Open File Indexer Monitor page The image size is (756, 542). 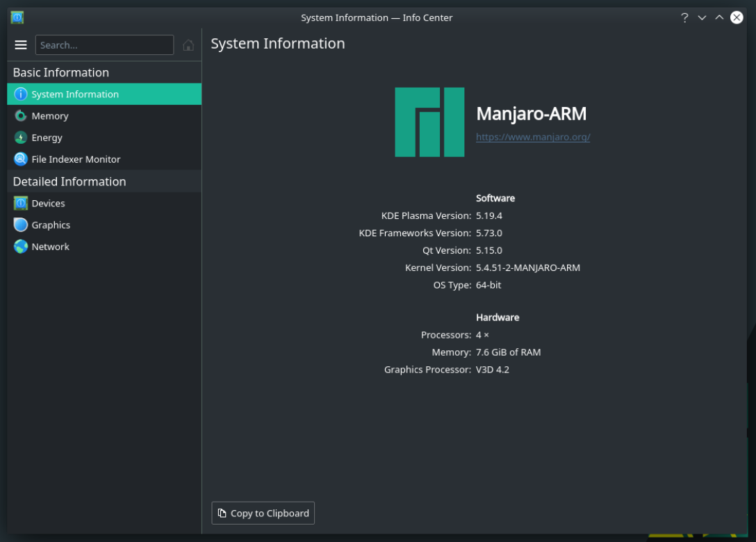76,159
